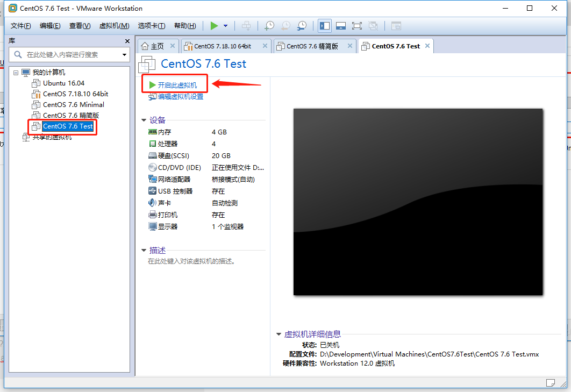Click the configuration file path text

(x=430, y=354)
